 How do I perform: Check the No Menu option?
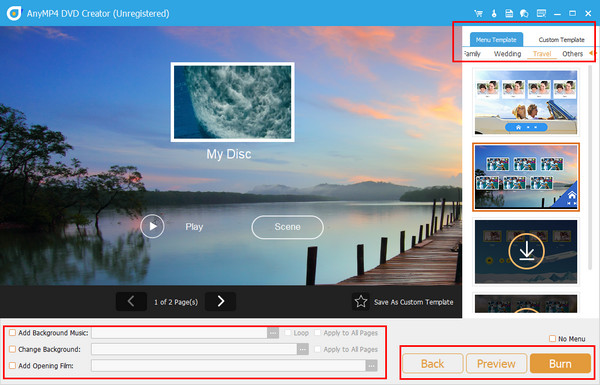[552, 339]
